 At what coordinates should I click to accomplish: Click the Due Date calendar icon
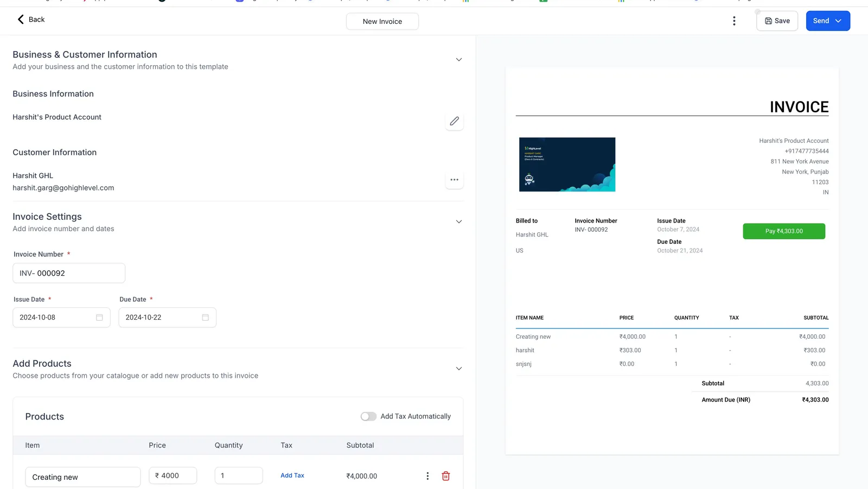[x=205, y=317]
